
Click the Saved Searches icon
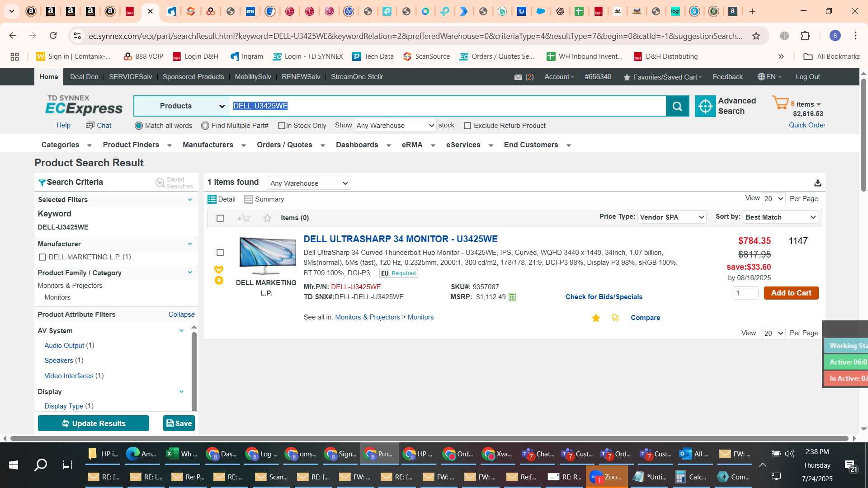click(x=160, y=183)
